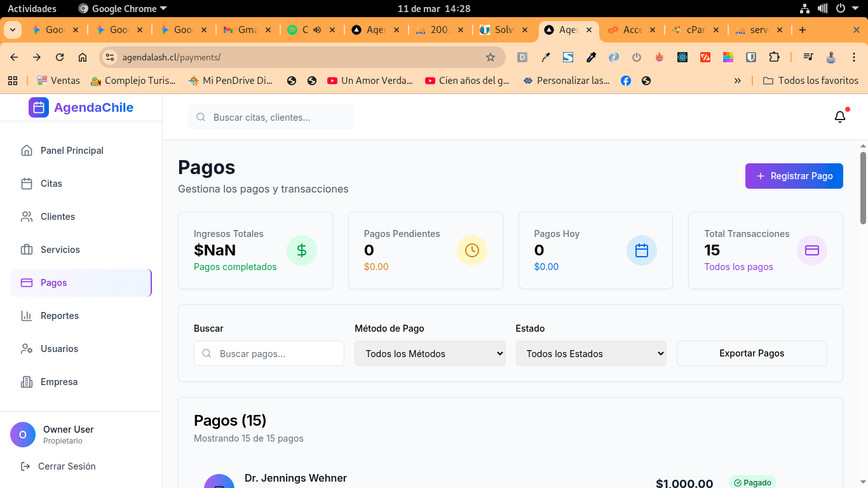868x488 pixels.
Task: Click the notification bell icon
Action: pos(839,117)
